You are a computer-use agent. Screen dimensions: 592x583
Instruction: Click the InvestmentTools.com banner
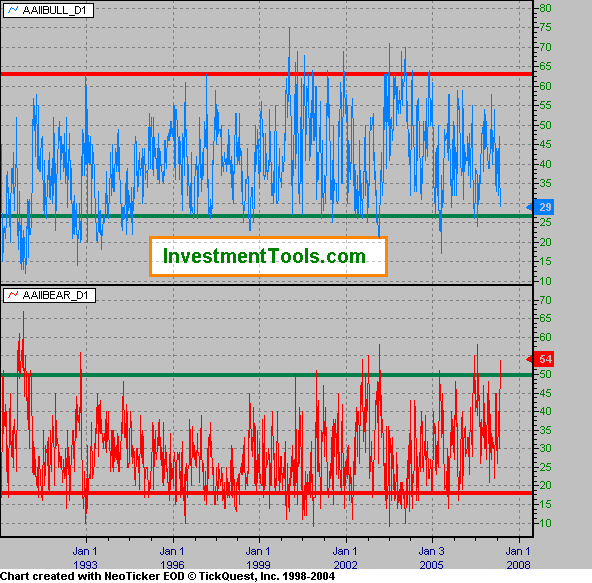point(268,256)
